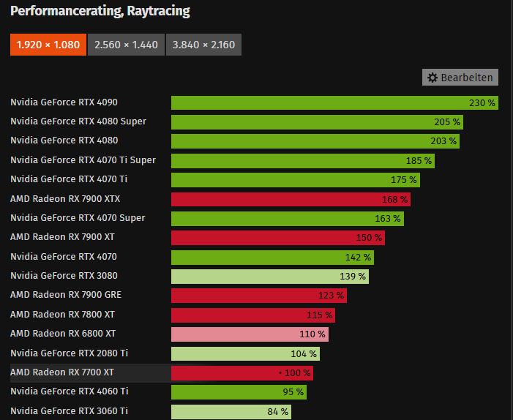Switch to the 3.840 × 2.160 tab
Screen dimensions: 513x420
pos(203,45)
